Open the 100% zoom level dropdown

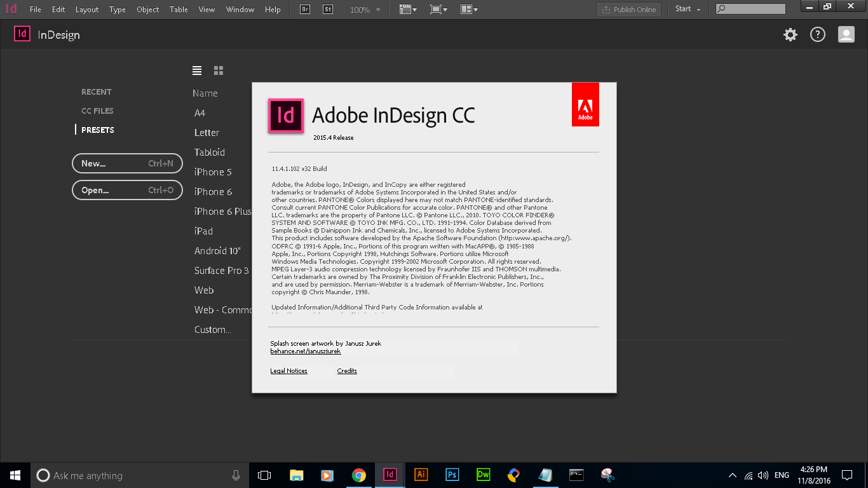tap(365, 10)
